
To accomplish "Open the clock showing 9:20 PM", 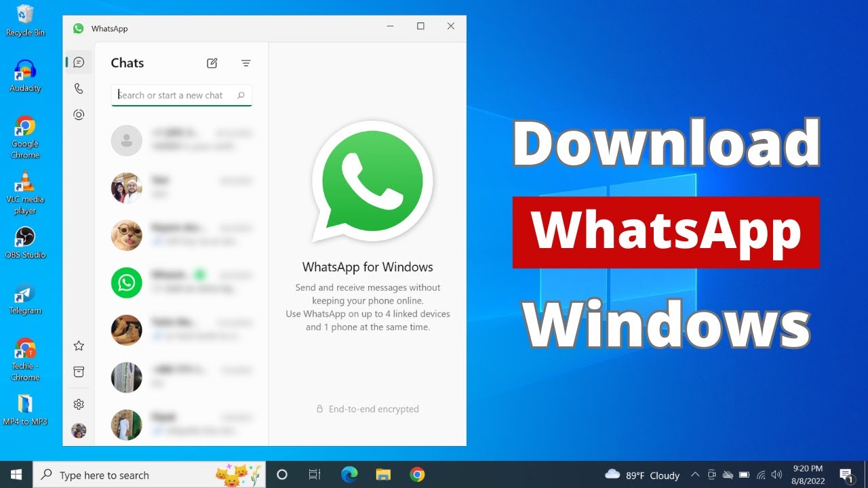I will [807, 474].
